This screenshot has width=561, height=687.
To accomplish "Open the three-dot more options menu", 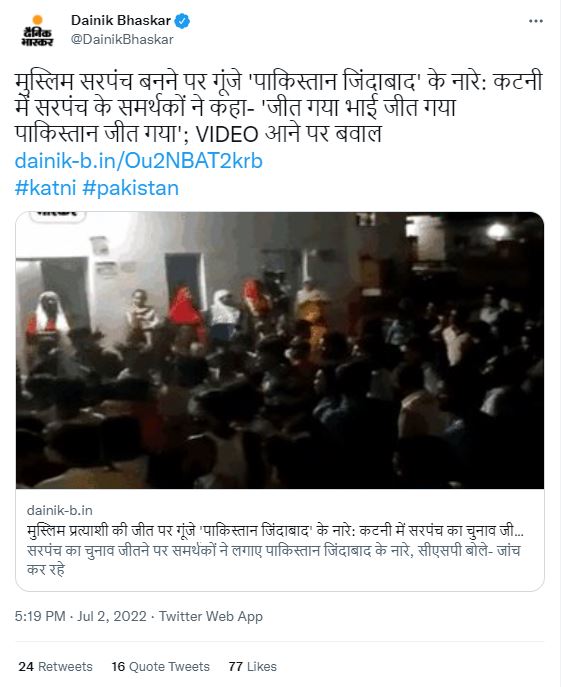I will tap(536, 21).
